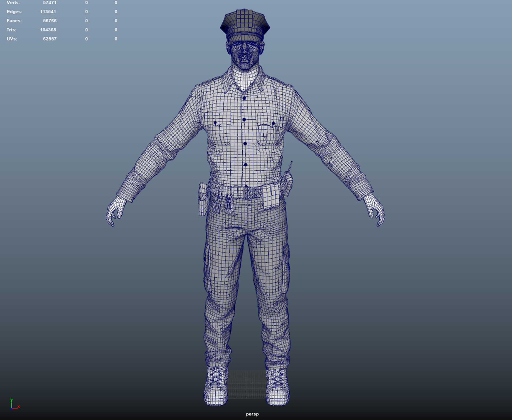Click the UVs count 62557
Viewport: 512px width, 420px height.
pyautogui.click(x=50, y=39)
